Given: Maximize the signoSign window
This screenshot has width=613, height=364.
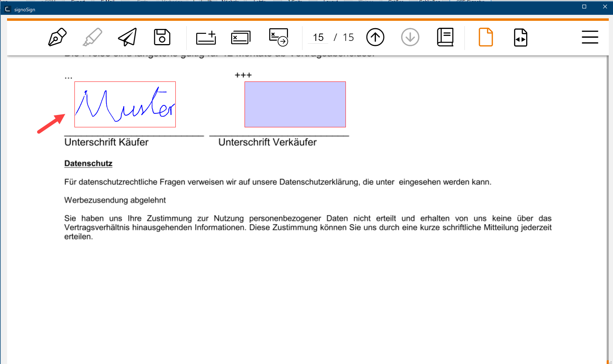Looking at the screenshot, I should (584, 7).
